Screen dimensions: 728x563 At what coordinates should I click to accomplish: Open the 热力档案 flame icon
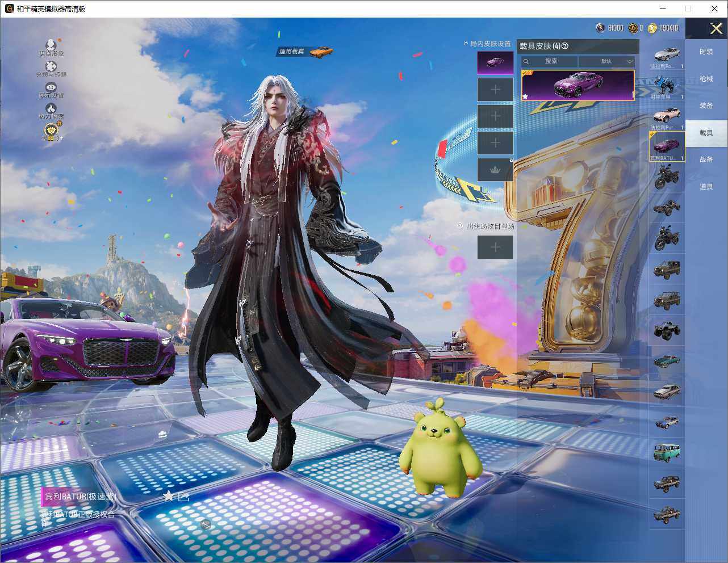point(51,108)
